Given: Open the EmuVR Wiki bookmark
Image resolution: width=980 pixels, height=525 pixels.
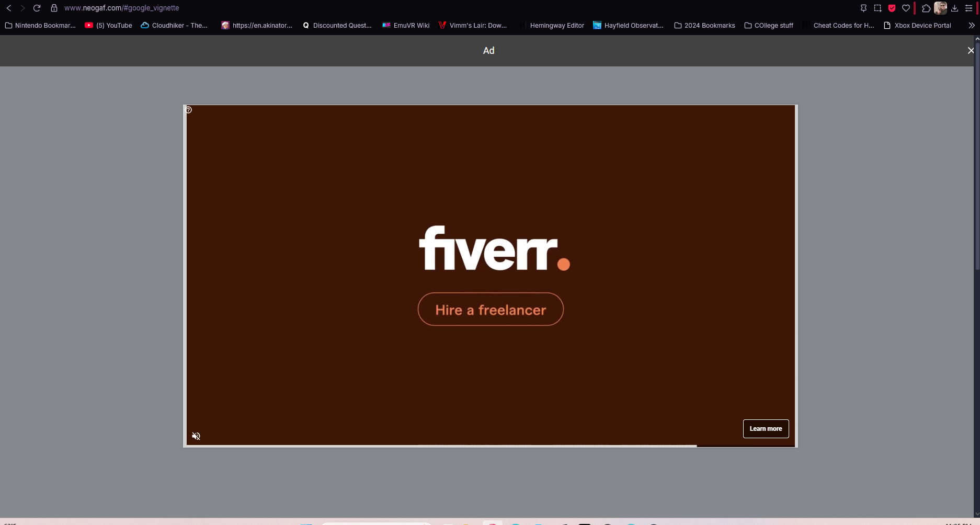Looking at the screenshot, I should (406, 25).
